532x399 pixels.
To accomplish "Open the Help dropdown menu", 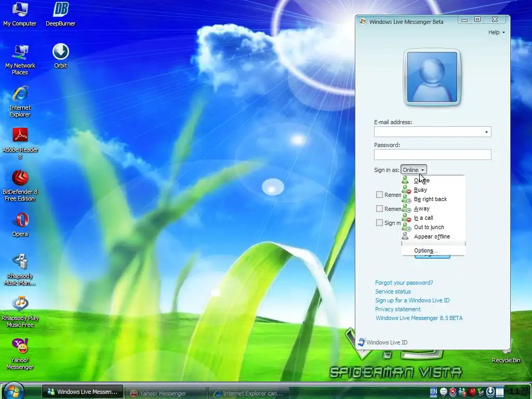I will (x=496, y=32).
